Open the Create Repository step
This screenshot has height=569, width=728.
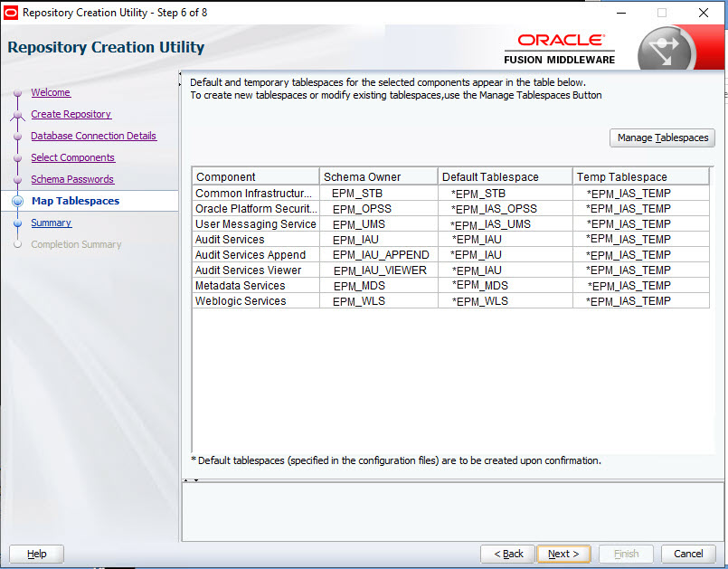(x=71, y=114)
